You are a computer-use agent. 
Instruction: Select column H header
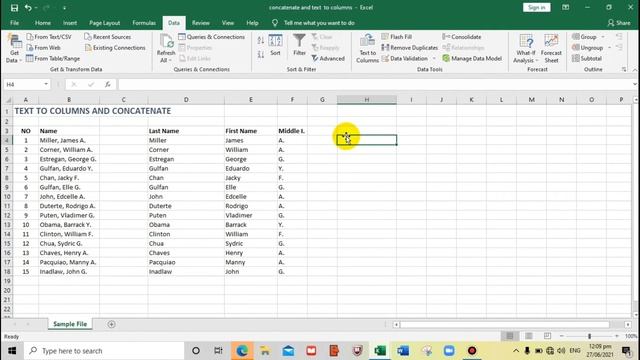pos(367,100)
